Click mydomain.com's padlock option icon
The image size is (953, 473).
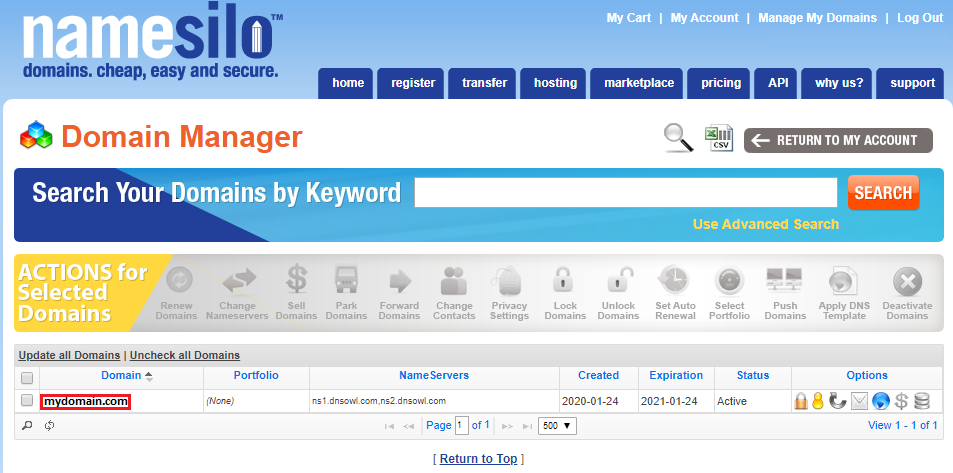coord(801,401)
